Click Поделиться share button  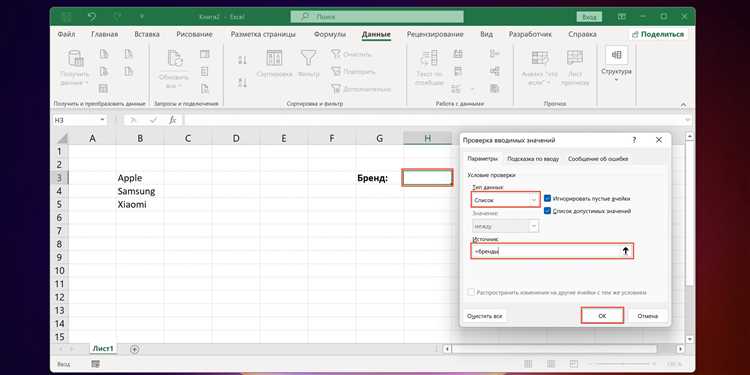pyautogui.click(x=658, y=34)
